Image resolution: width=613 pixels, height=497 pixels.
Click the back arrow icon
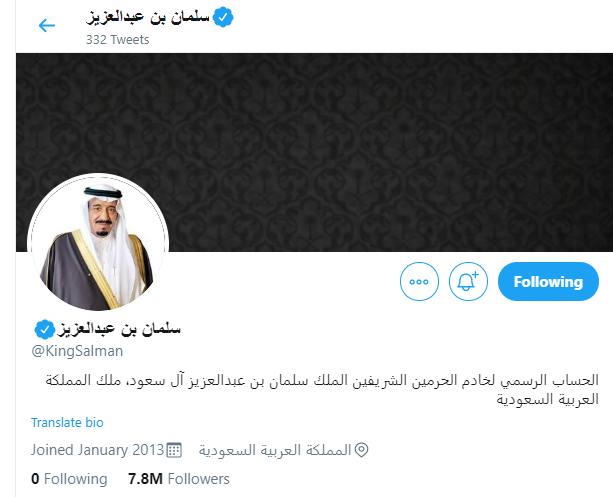pyautogui.click(x=47, y=26)
